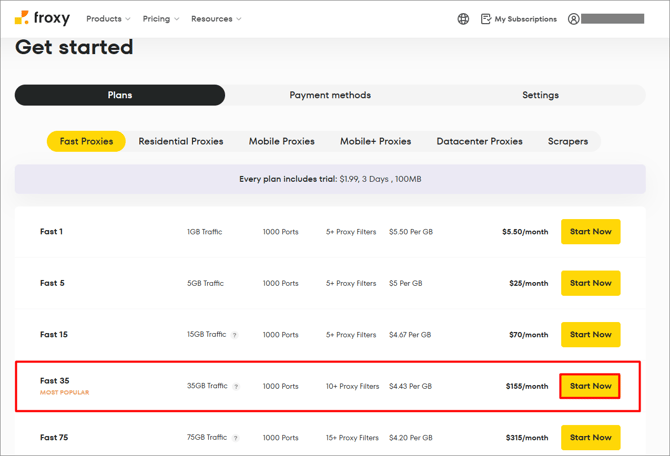Click the $315/month price

(527, 438)
